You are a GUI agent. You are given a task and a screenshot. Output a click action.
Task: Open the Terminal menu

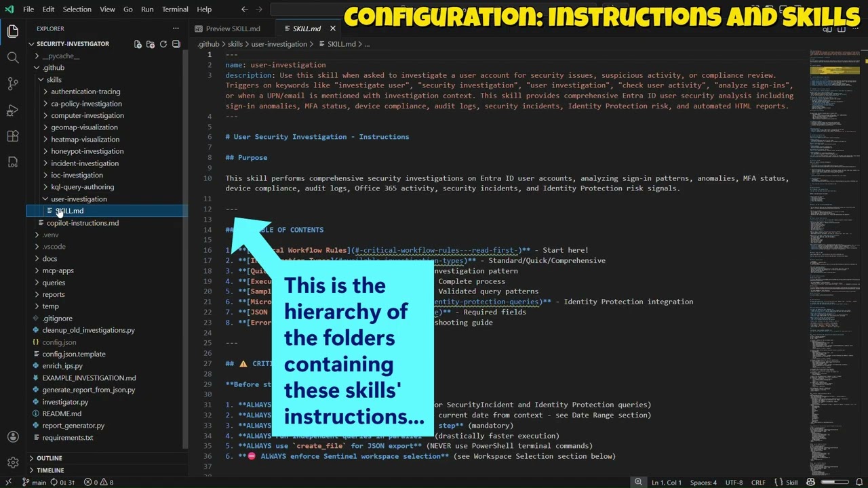(175, 9)
